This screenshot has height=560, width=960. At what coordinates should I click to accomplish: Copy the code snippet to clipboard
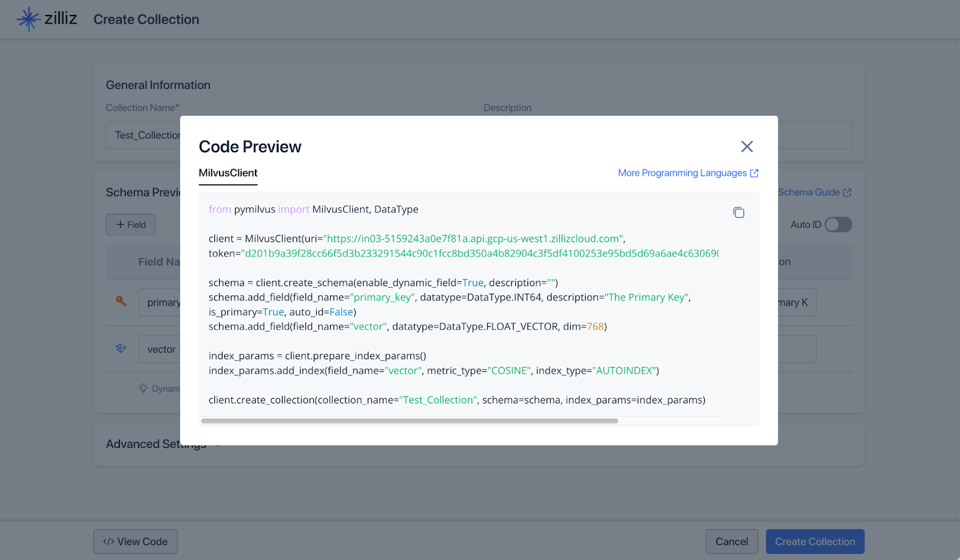[739, 212]
